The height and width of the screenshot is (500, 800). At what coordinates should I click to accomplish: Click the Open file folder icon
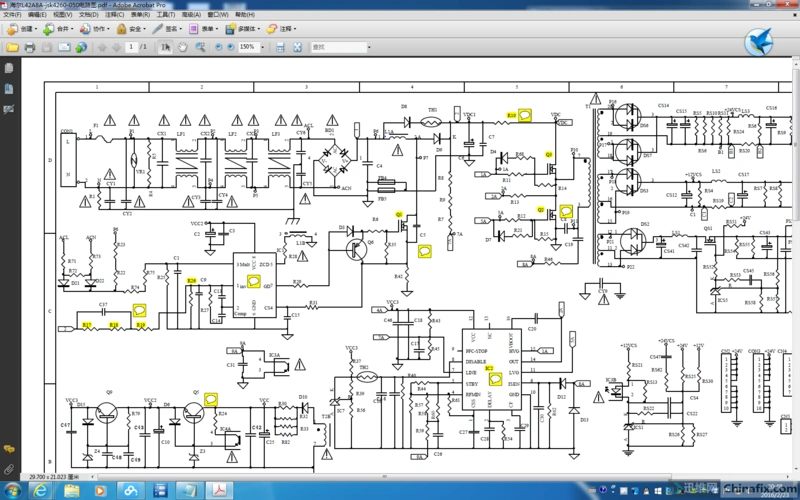[12, 47]
